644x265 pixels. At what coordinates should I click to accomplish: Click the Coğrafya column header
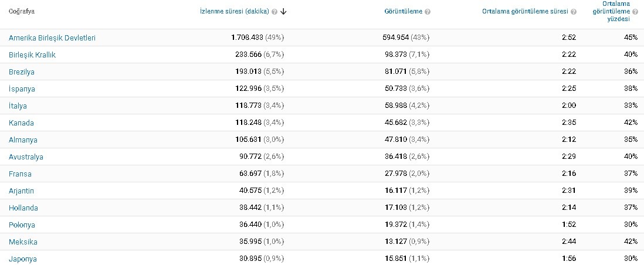(x=21, y=12)
